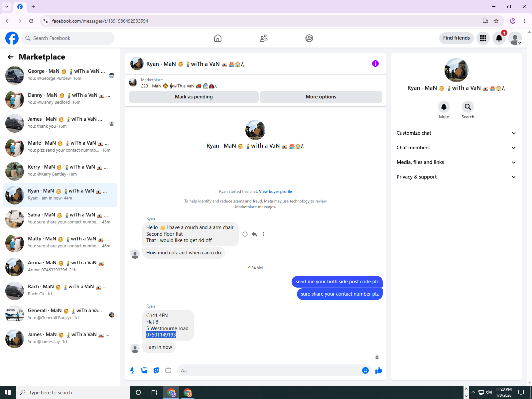Open Danny conversation in list
The image size is (532, 399).
pyautogui.click(x=60, y=99)
